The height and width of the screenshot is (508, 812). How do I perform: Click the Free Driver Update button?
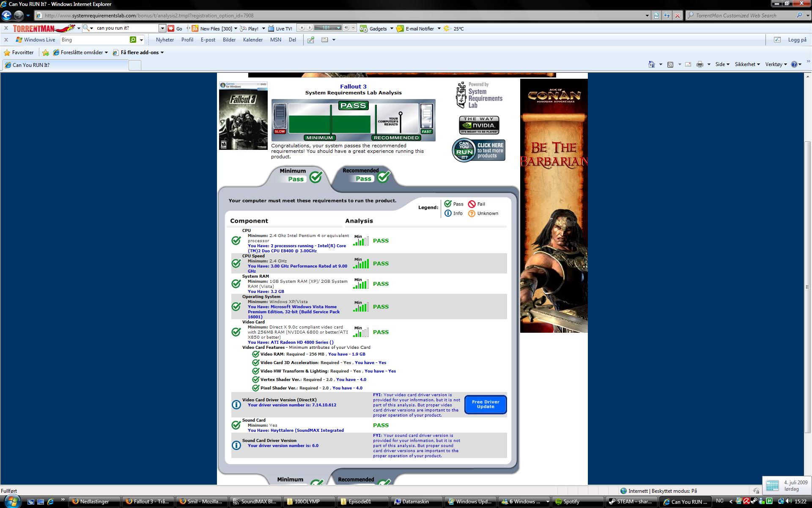point(486,404)
